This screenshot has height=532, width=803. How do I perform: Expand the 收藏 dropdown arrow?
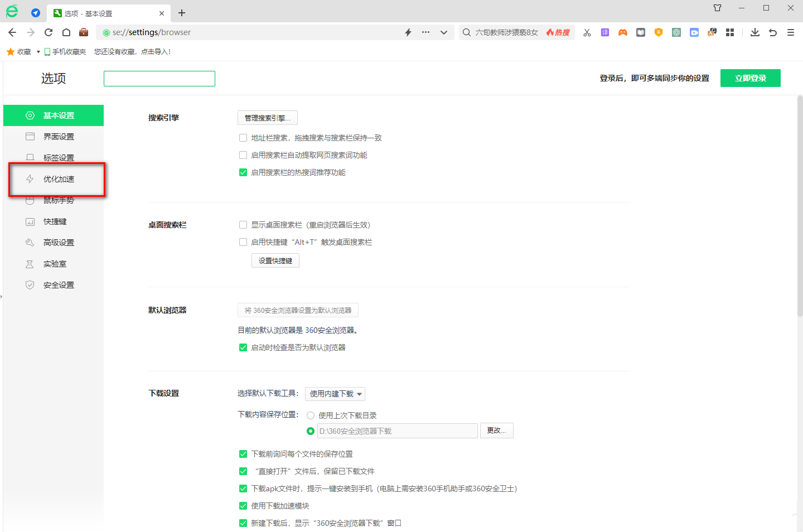pyautogui.click(x=38, y=52)
